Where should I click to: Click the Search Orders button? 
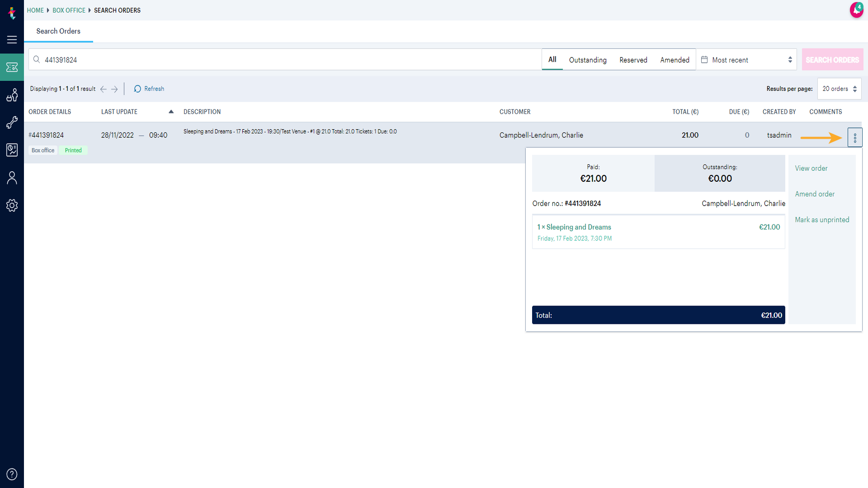[832, 60]
